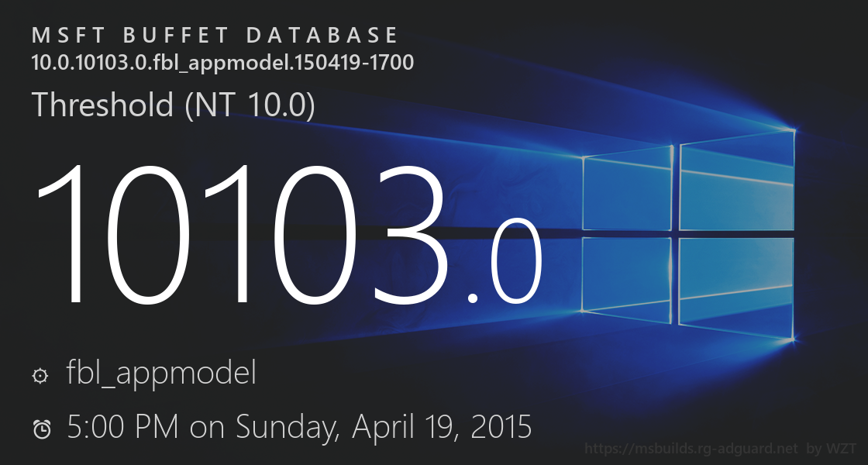
Task: Select the fbl_appmodel branch label
Action: point(161,374)
